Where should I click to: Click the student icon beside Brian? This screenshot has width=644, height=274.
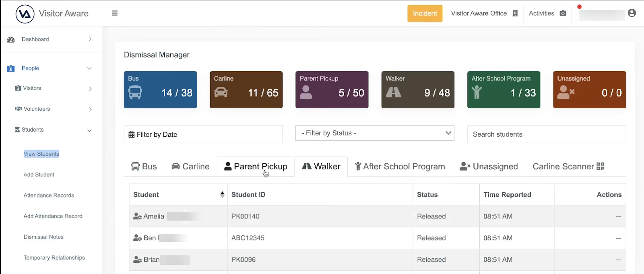(x=137, y=260)
